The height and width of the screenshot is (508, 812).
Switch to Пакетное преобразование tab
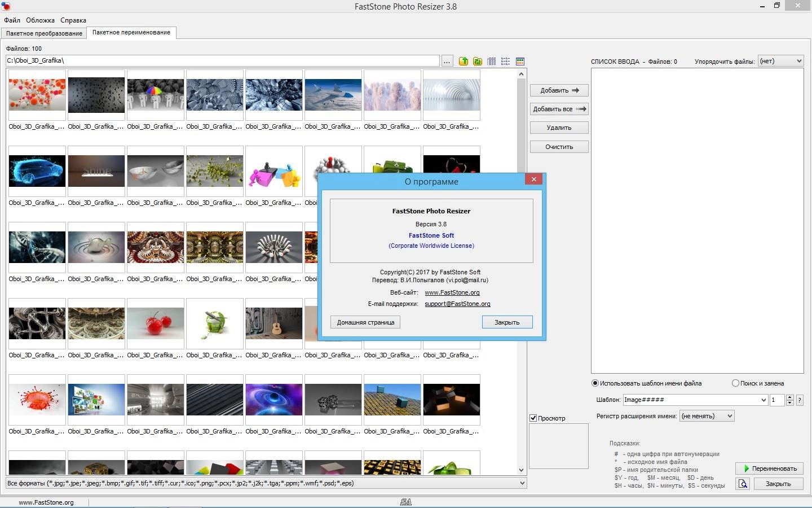coord(44,33)
